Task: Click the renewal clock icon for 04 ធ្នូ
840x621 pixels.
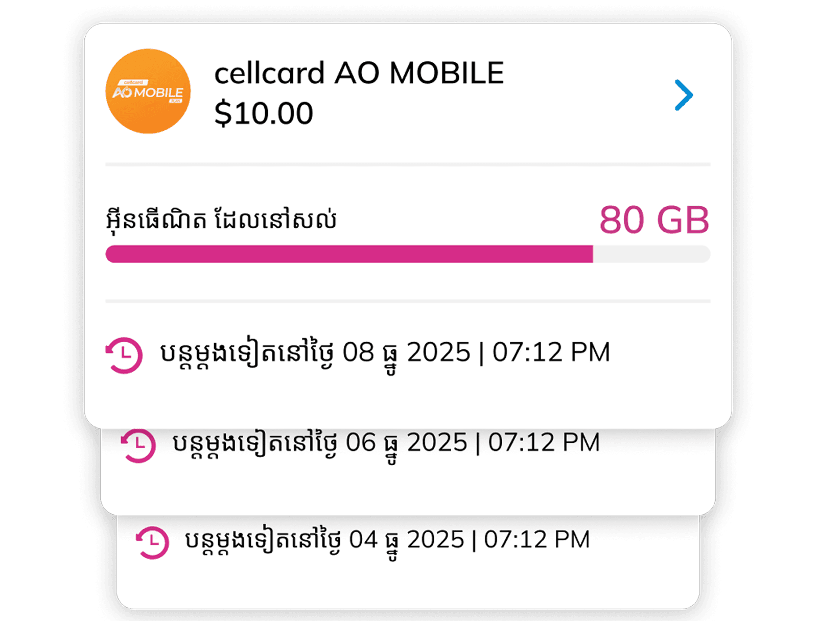Action: pyautogui.click(x=152, y=542)
